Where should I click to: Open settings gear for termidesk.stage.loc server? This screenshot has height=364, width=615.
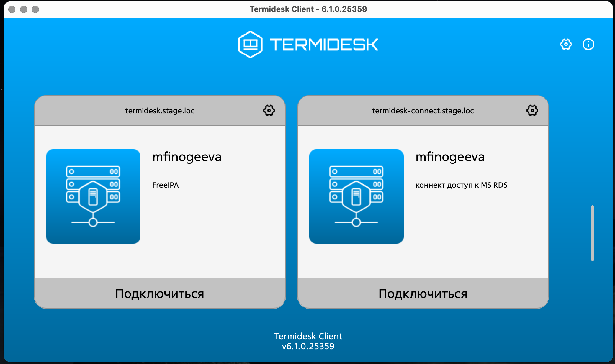[x=269, y=111]
